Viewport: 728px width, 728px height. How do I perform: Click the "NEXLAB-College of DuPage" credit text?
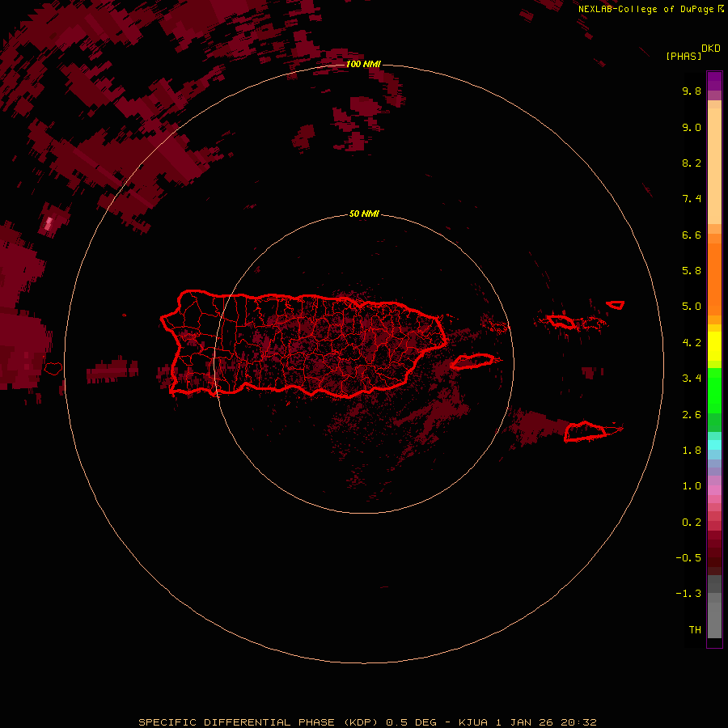pyautogui.click(x=646, y=9)
